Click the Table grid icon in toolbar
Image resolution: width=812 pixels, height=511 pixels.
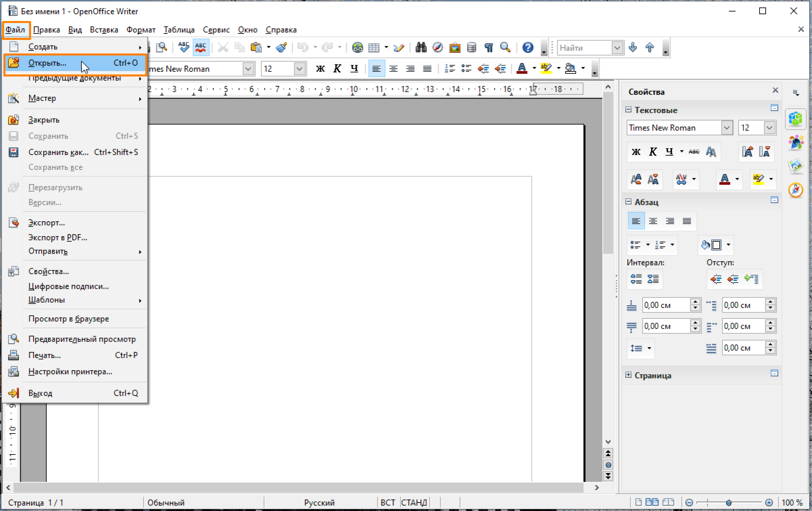[374, 47]
